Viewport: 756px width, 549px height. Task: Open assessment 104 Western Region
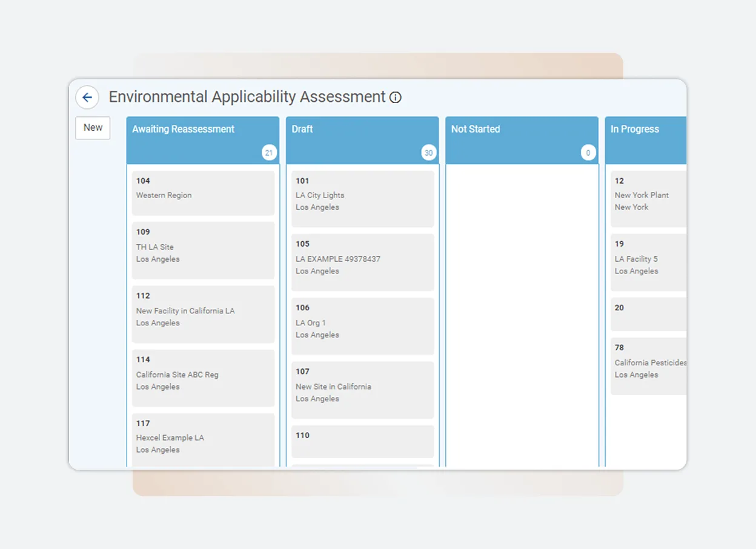(202, 193)
